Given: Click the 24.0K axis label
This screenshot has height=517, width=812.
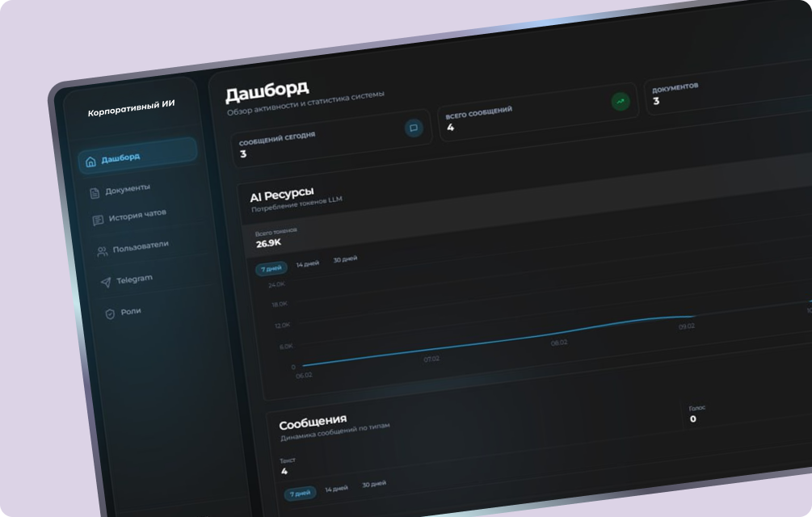Looking at the screenshot, I should [276, 284].
